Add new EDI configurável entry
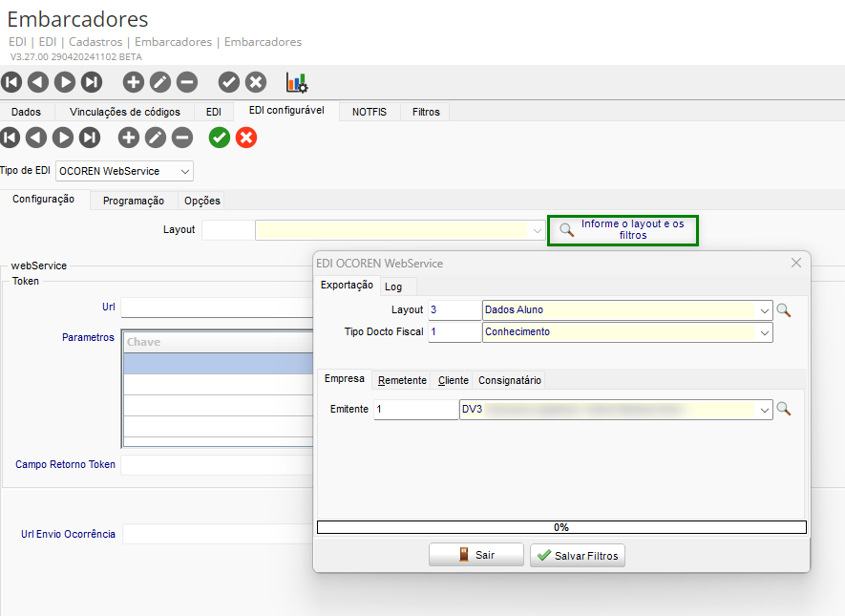 (x=129, y=138)
